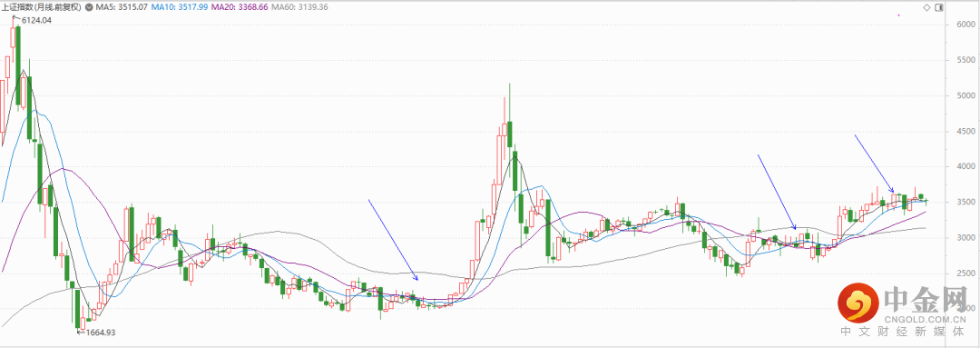Click the 4000 price axis label

pyautogui.click(x=966, y=167)
